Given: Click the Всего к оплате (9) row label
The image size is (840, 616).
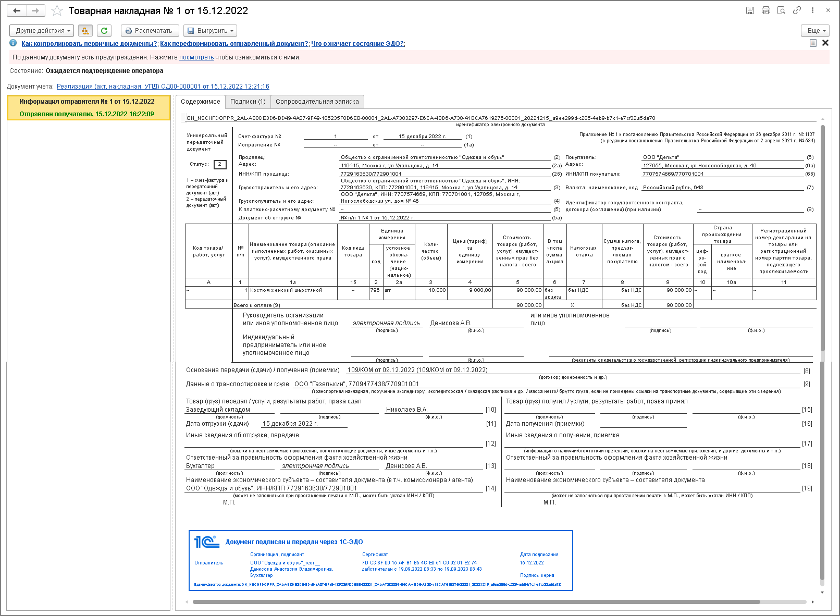Looking at the screenshot, I should (257, 305).
